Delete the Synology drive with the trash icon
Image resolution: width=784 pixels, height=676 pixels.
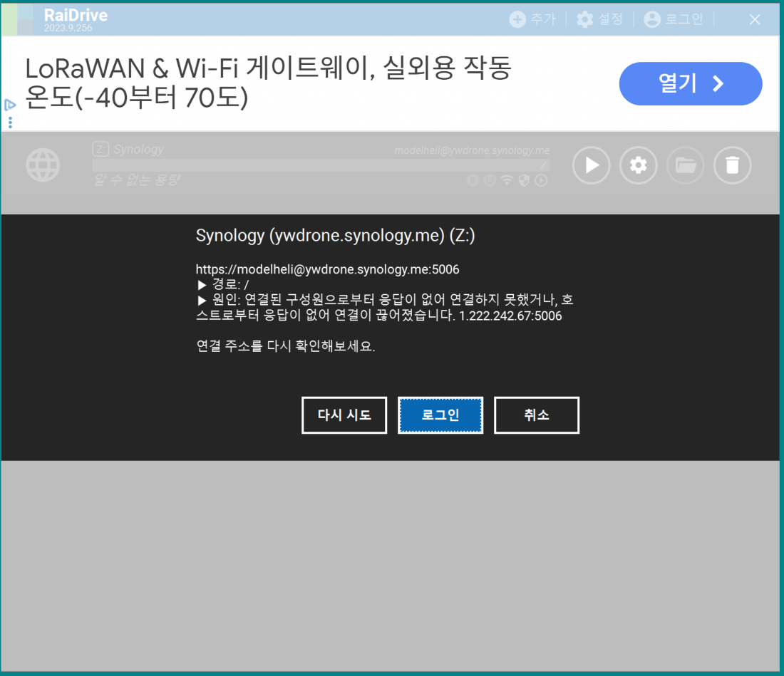click(733, 165)
